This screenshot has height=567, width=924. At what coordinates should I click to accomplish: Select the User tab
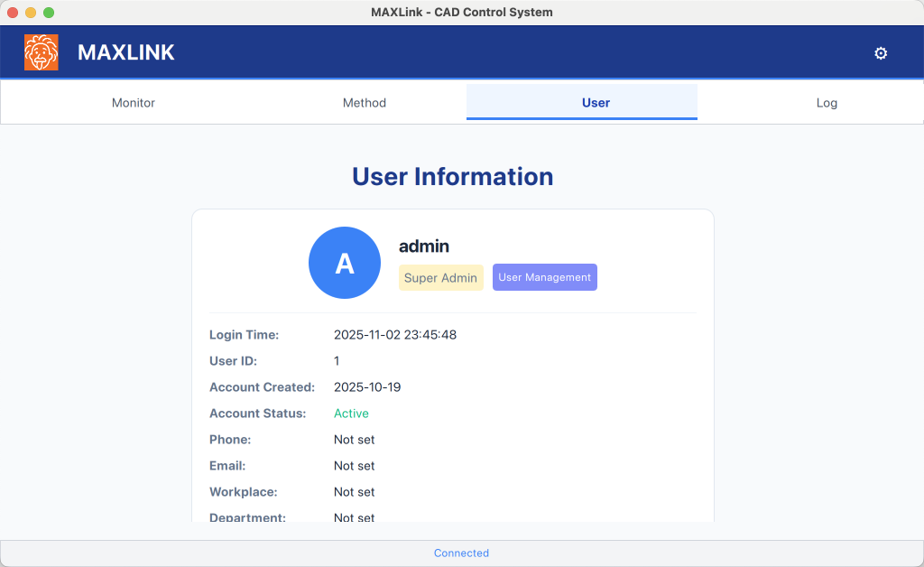click(596, 103)
